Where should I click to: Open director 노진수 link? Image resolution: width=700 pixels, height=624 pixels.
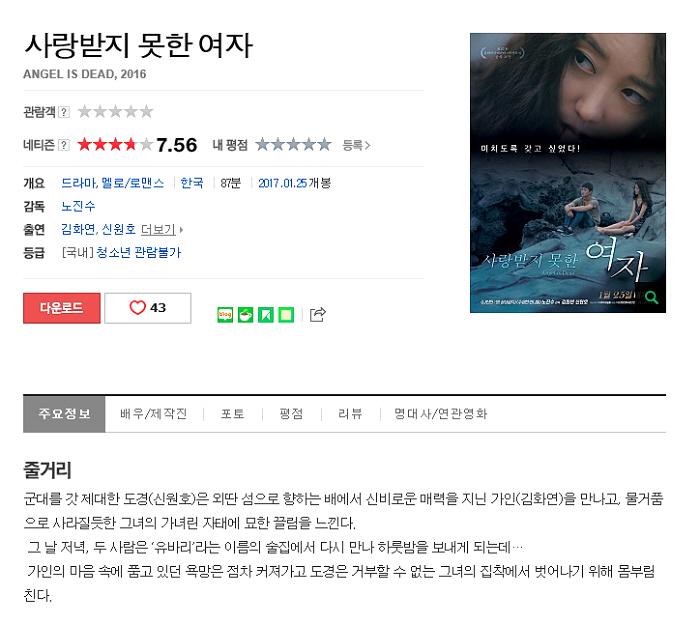(x=78, y=206)
